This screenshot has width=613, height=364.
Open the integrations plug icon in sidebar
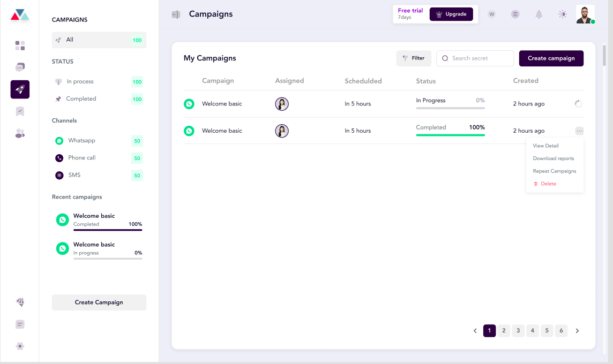pyautogui.click(x=20, y=302)
